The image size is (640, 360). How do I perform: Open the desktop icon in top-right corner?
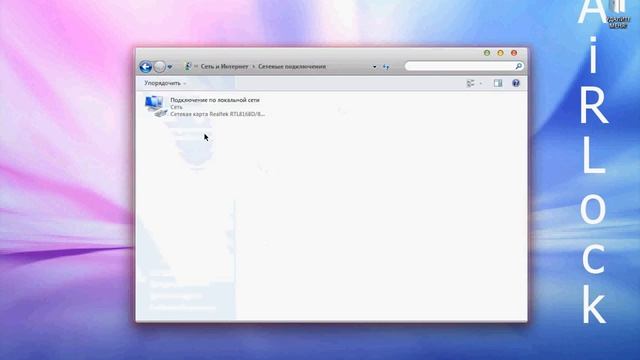pyautogui.click(x=618, y=14)
